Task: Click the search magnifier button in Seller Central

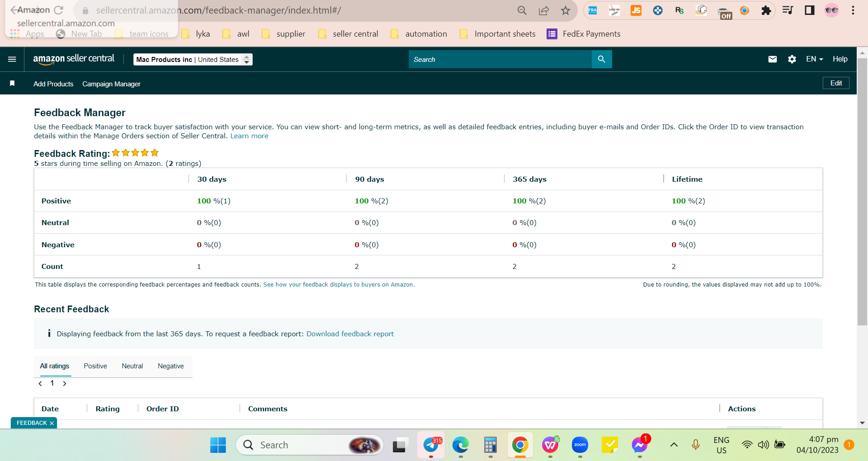Action: [x=602, y=59]
